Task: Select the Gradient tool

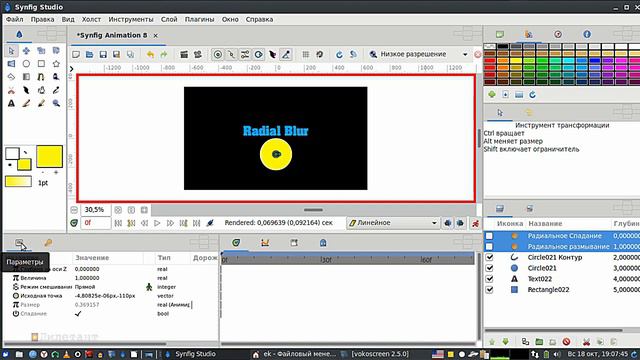Action: coord(26,77)
